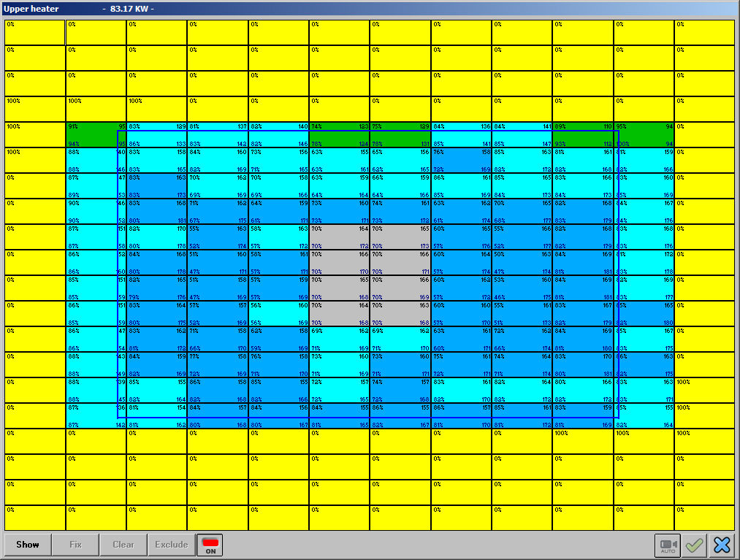Select heater cell 85% 163

(x=522, y=161)
